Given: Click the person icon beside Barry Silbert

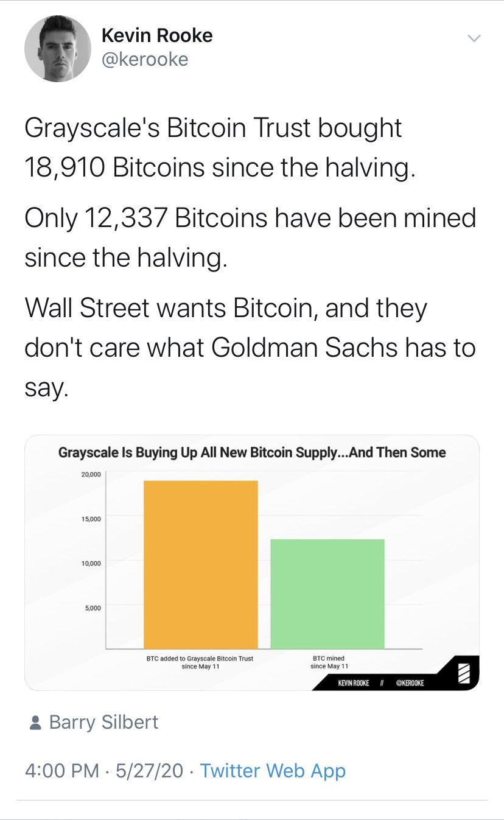Looking at the screenshot, I should pos(35,723).
